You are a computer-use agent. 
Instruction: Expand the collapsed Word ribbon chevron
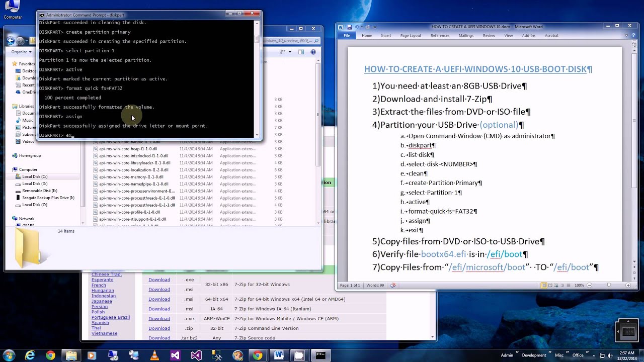(x=626, y=36)
